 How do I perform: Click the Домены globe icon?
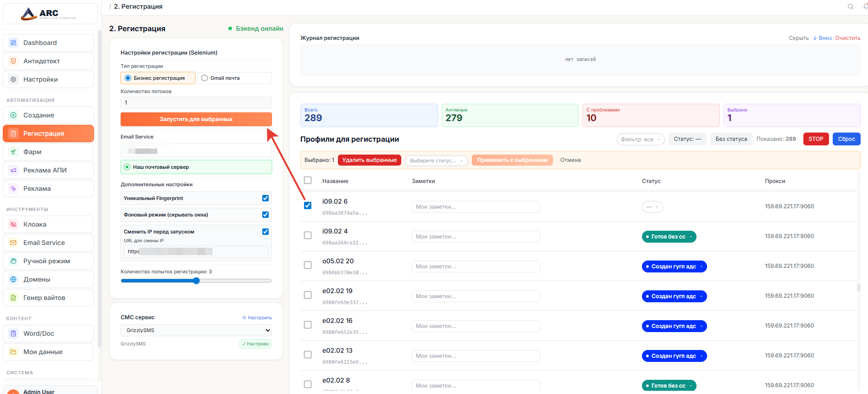(x=13, y=279)
